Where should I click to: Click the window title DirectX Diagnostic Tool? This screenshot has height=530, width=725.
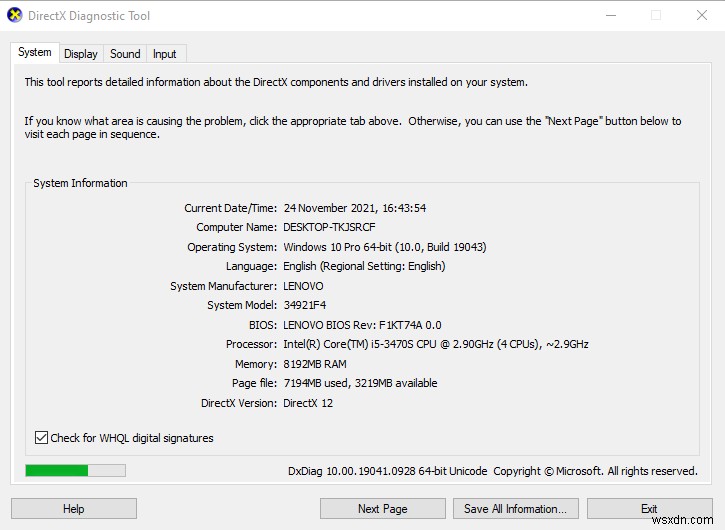coord(89,16)
